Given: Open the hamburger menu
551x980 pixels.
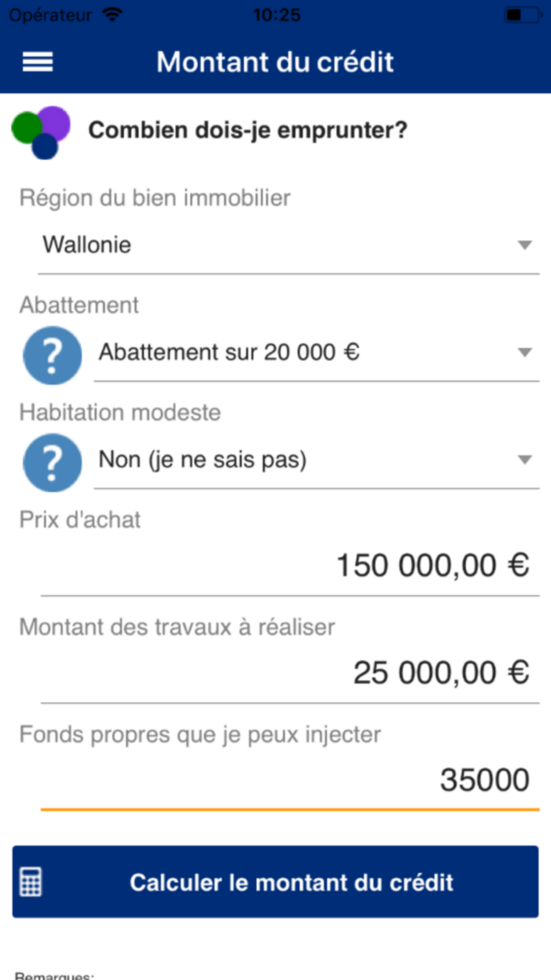Looking at the screenshot, I should tap(37, 62).
